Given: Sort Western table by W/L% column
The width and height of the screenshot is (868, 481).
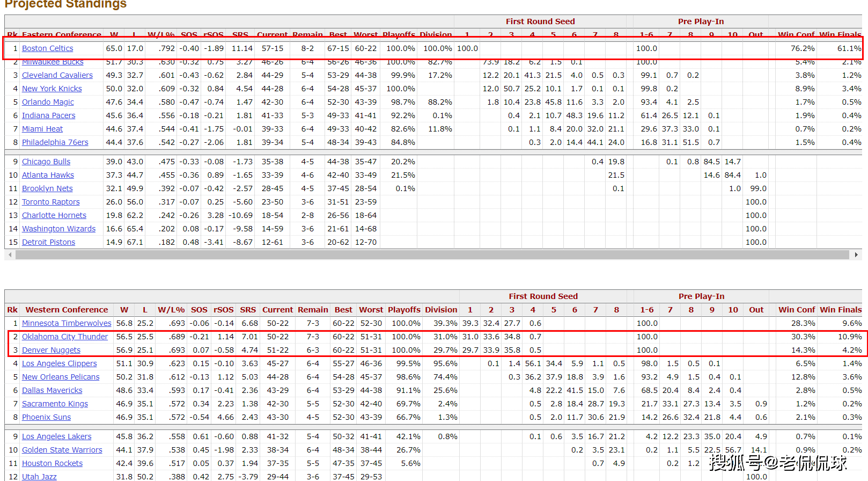Looking at the screenshot, I should (x=171, y=310).
